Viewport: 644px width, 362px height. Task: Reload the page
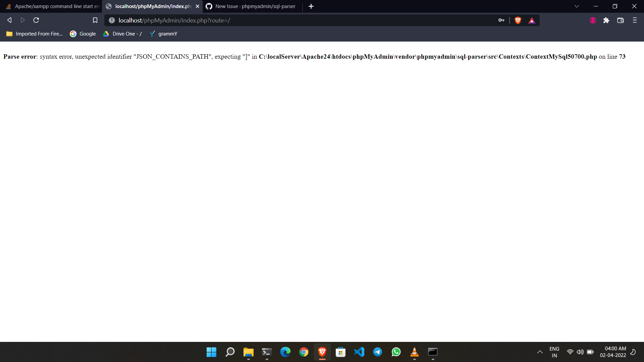36,20
